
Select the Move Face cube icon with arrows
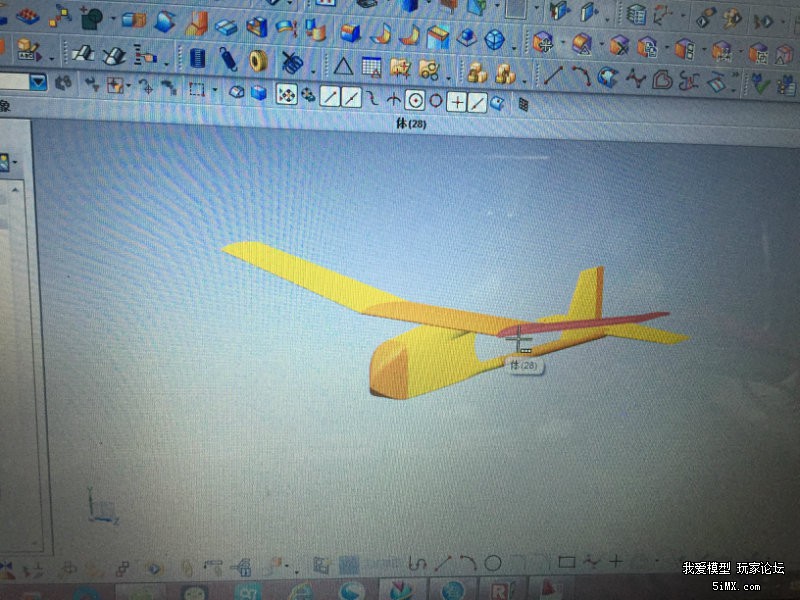543,43
